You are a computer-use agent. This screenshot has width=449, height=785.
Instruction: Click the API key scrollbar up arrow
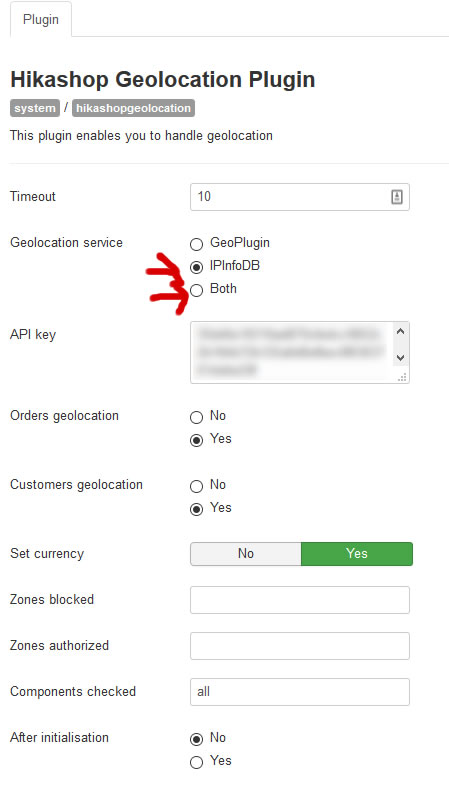click(x=400, y=331)
